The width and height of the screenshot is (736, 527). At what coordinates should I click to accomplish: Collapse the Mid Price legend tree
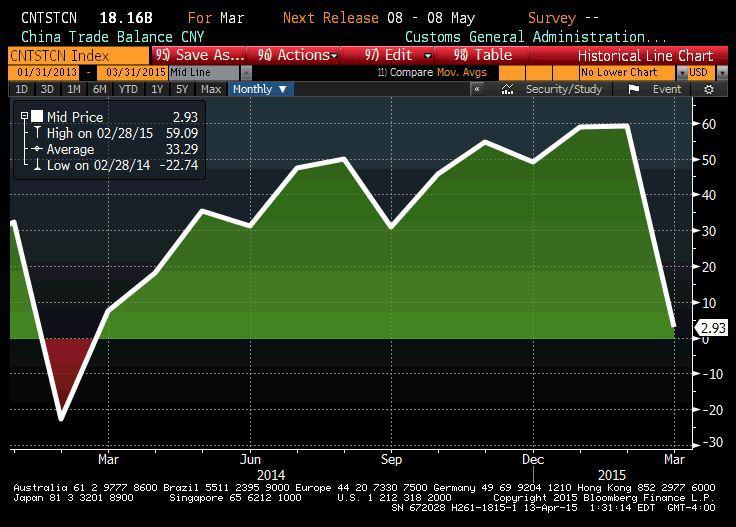pos(24,117)
